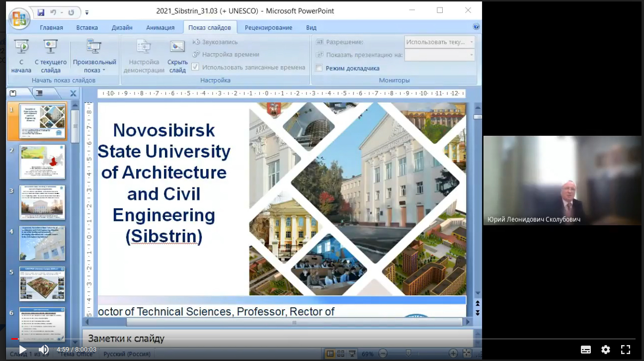Viewport: 644px width, 361px height.
Task: Go to previous slide with double-up arrow
Action: (478, 303)
